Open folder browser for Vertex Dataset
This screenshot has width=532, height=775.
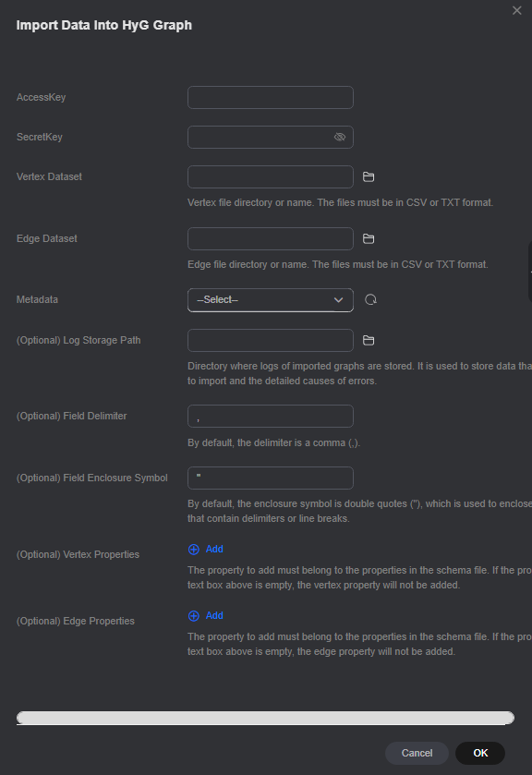[x=369, y=177]
